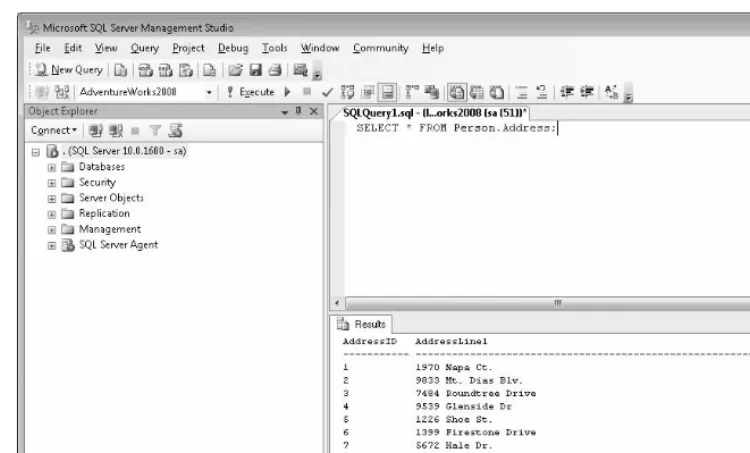Click the Filter funnel icon

pyautogui.click(x=155, y=131)
